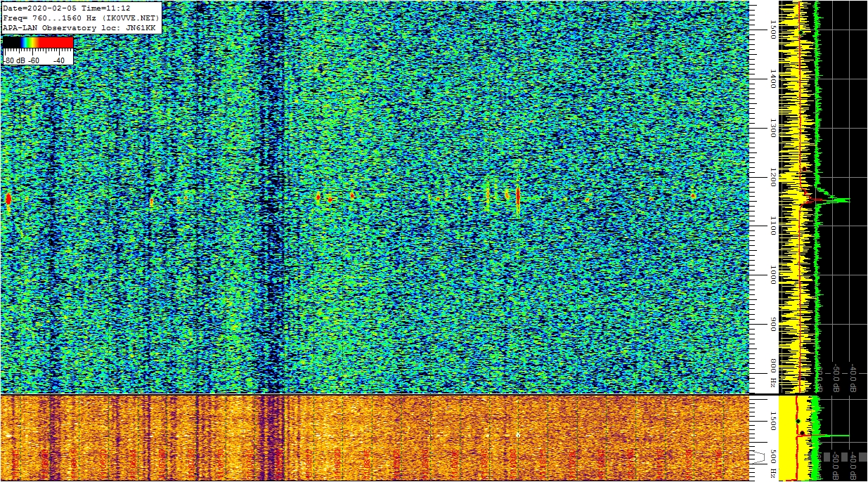Image resolution: width=868 pixels, height=482 pixels.
Task: Click the 1300 mark on the frequency axis
Action: (772, 128)
